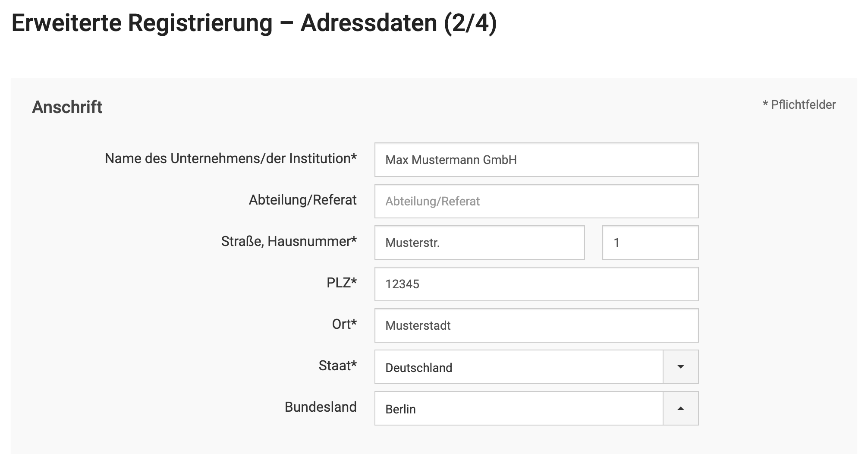Click the street field containing Musterstr.
Viewport: 868px width, 454px height.
click(479, 243)
